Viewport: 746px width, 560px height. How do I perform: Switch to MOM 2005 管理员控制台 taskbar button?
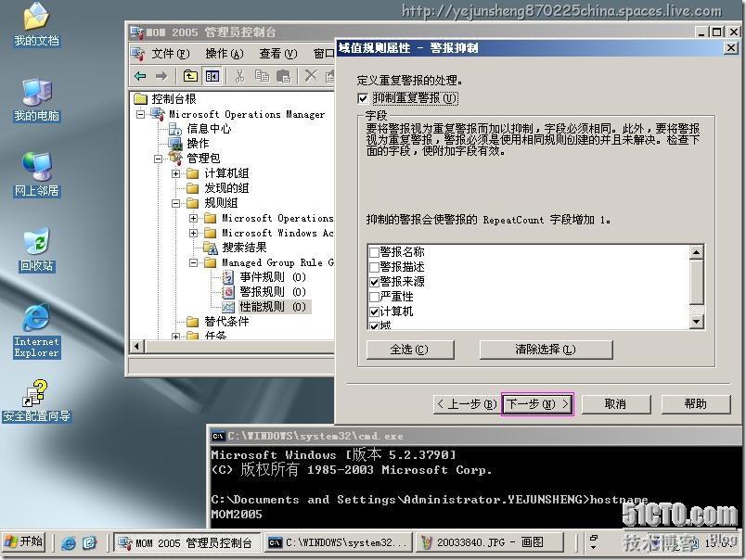tap(187, 542)
